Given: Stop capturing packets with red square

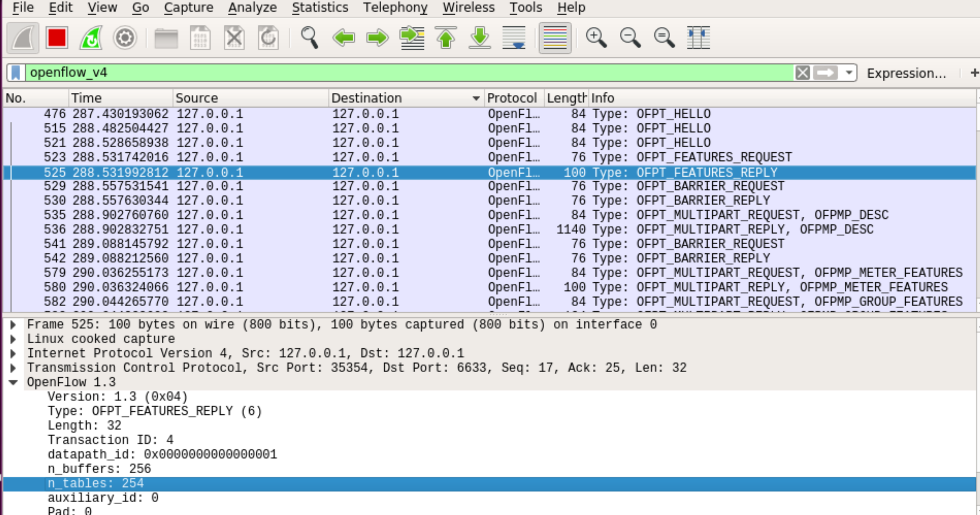Looking at the screenshot, I should coord(57,38).
